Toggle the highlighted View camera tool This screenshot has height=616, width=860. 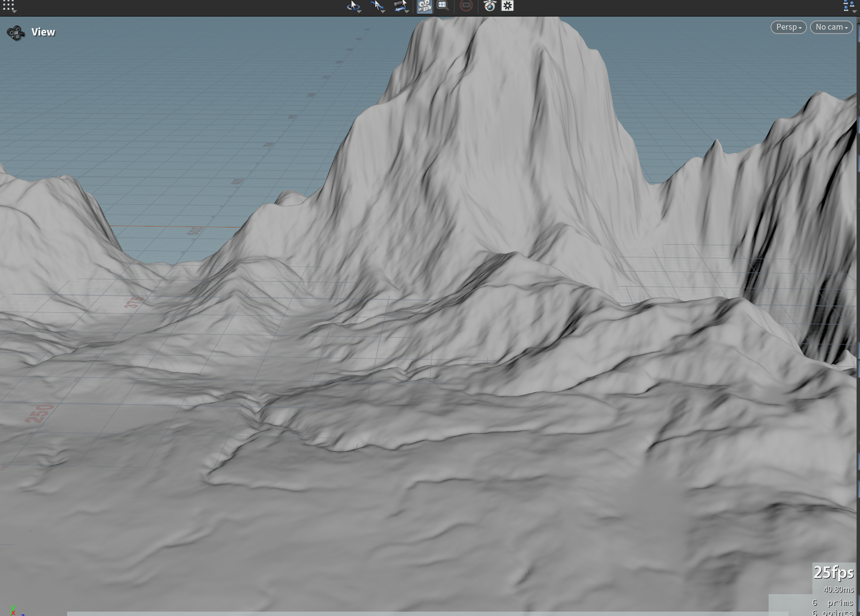click(x=424, y=6)
